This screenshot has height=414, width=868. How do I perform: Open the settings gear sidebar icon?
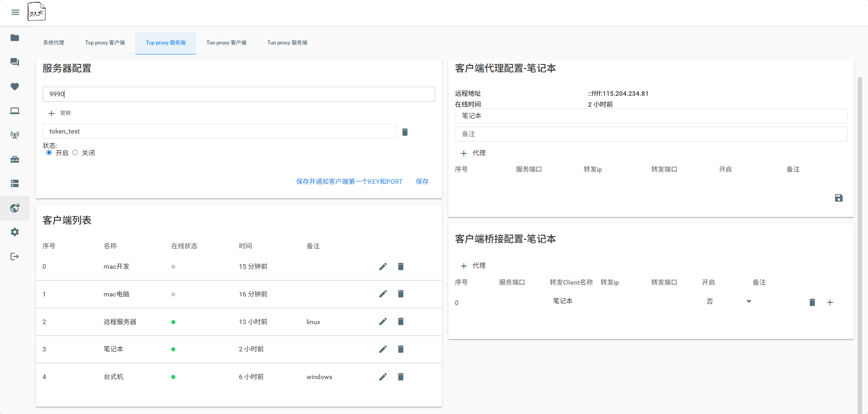pos(15,232)
